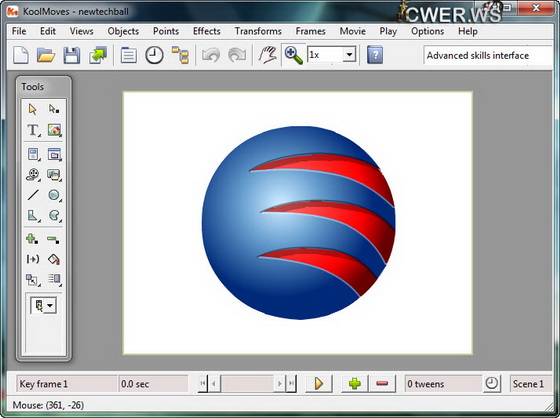Open the object hierarchy tree icon
The width and height of the screenshot is (560, 418).
pyautogui.click(x=180, y=55)
